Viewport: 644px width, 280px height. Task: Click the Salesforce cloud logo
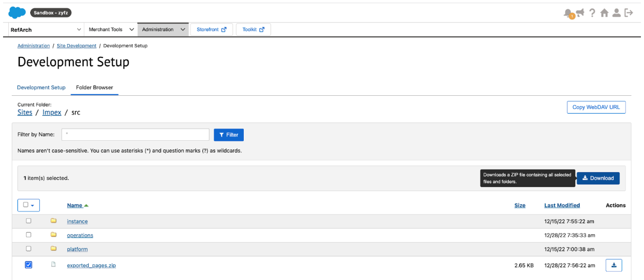click(17, 12)
